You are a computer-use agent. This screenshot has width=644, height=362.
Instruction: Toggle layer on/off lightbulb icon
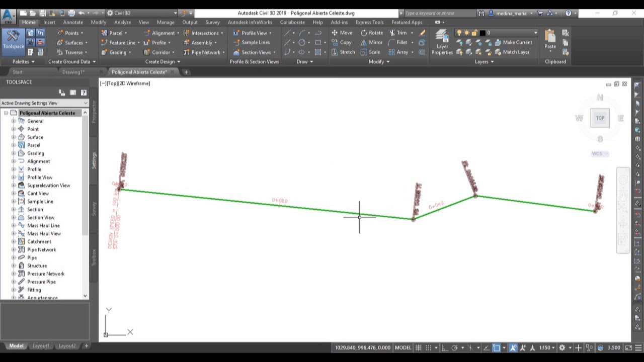(459, 33)
